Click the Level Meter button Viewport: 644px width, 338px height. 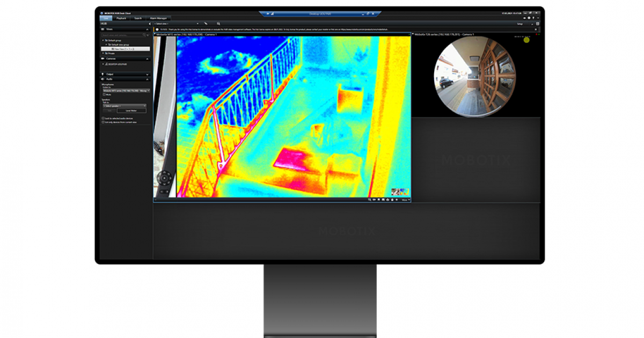point(131,111)
